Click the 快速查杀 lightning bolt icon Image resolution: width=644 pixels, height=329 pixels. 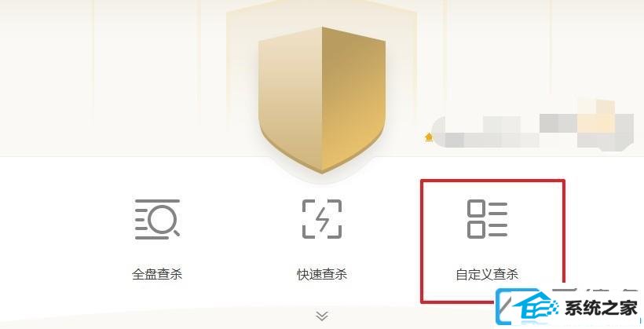coord(322,219)
